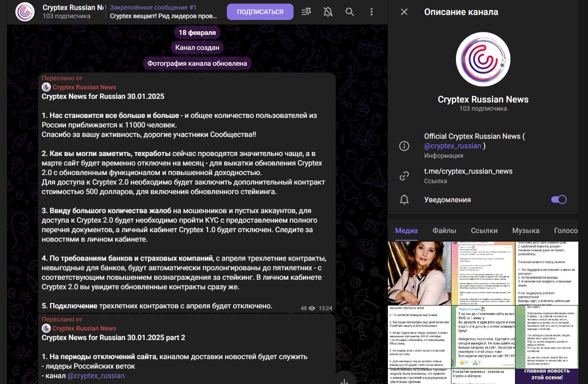Click the bold text '3. Ввиду большого количества жалоб'
This screenshot has height=384, width=588.
pos(106,211)
